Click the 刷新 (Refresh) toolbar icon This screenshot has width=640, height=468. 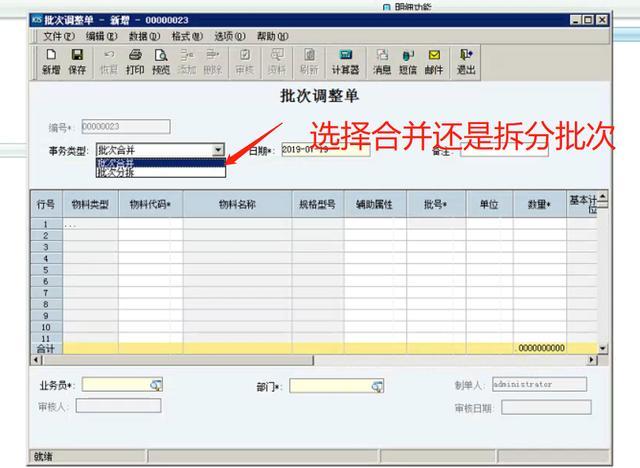[309, 62]
